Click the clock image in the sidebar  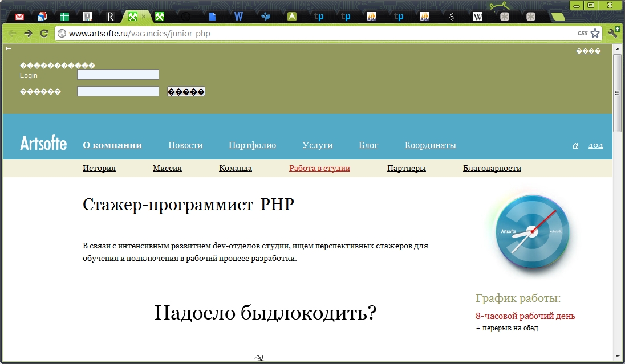(532, 232)
